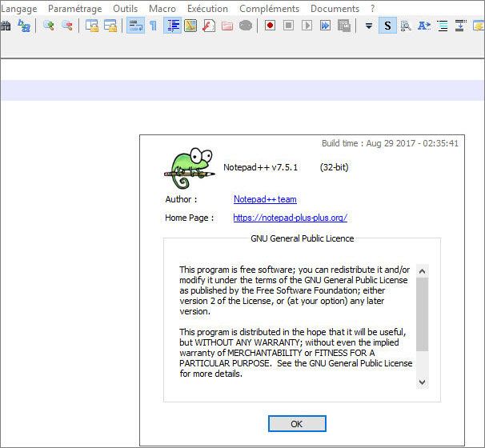Click the licence scrollbar up arrow
485x448 pixels.
423,271
